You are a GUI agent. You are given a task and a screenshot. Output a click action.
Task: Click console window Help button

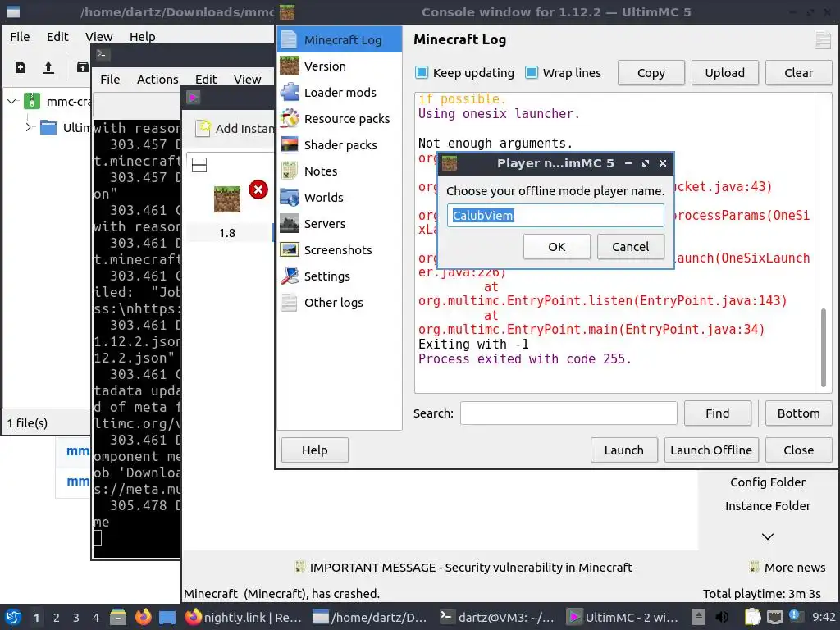click(x=314, y=450)
